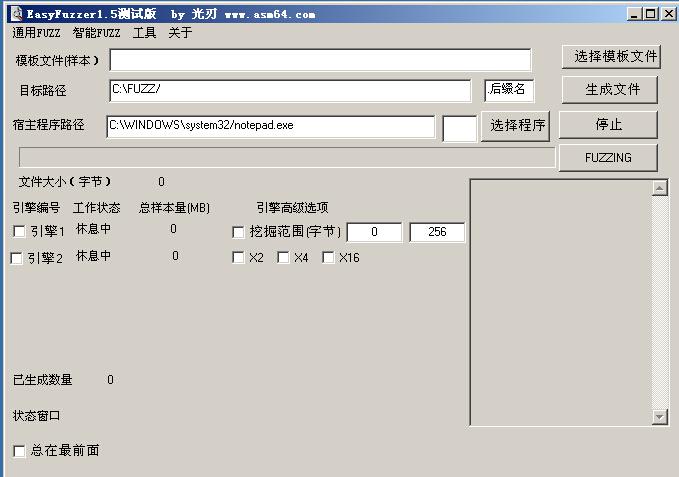Close the EasyFuzzer window

pyautogui.click(x=668, y=14)
